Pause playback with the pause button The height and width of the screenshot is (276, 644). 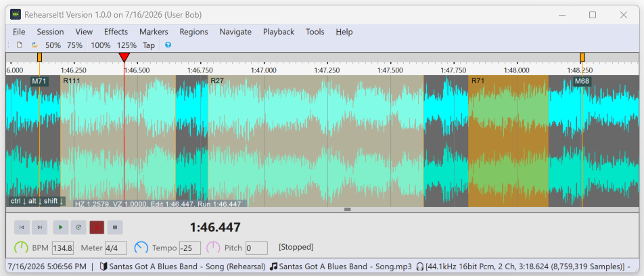coord(115,227)
